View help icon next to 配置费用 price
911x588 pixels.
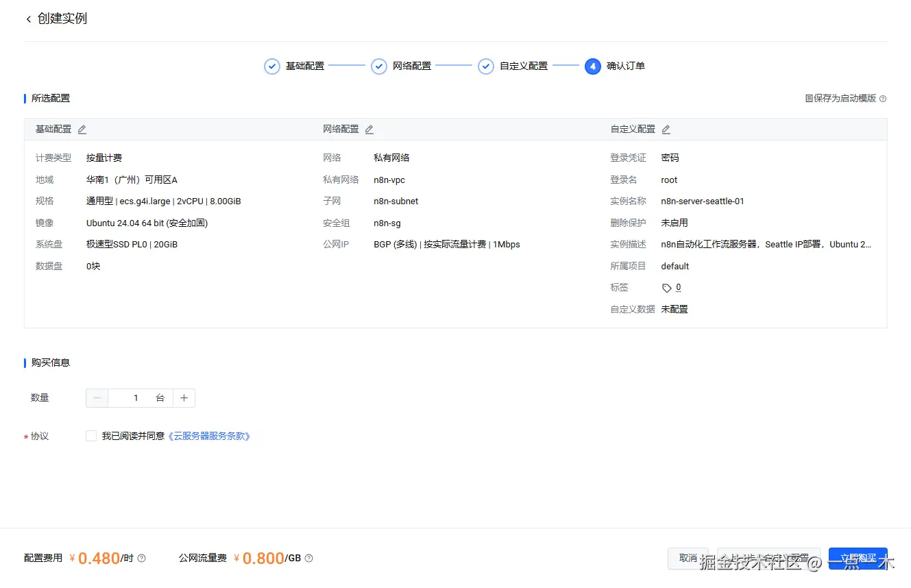pos(141,558)
